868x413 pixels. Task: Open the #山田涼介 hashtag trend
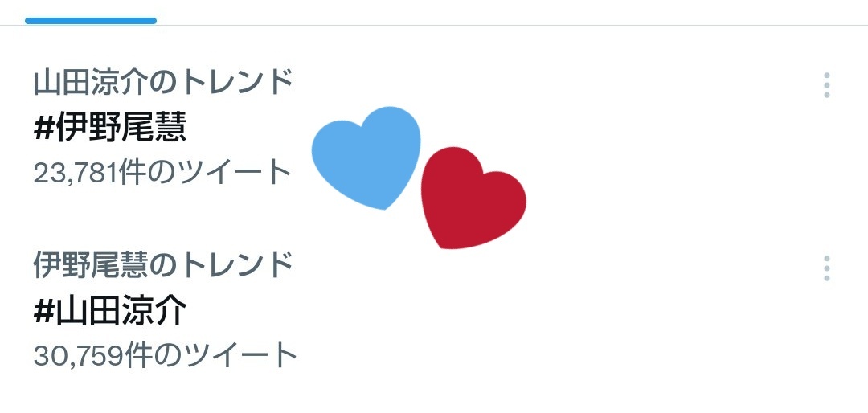click(x=109, y=312)
